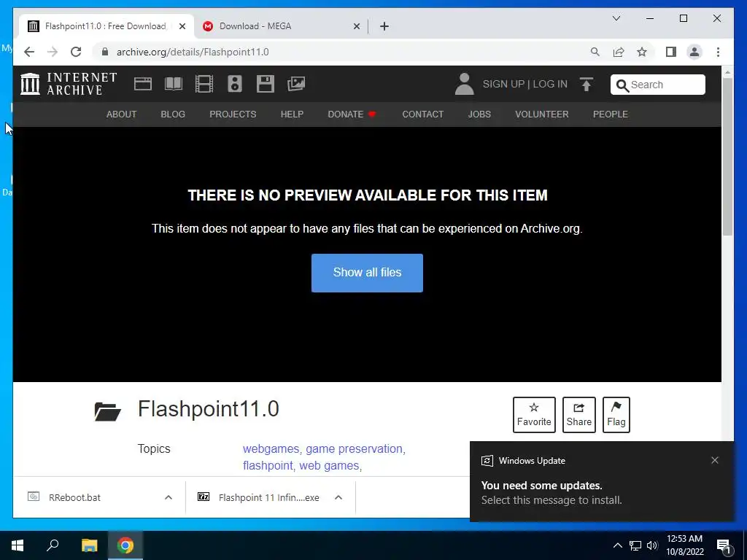Open network icon in system tray
The image size is (747, 560).
[x=635, y=545]
